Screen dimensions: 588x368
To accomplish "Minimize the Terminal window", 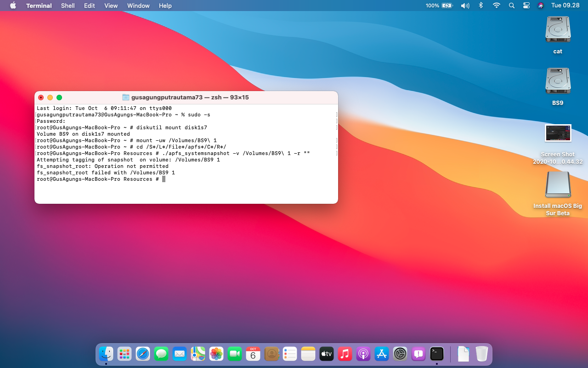I will tap(50, 98).
